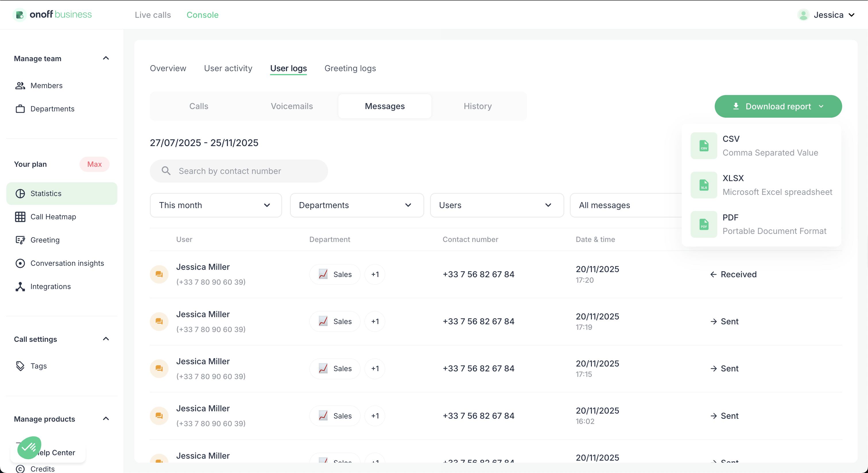Choose the XLSX file format icon
This screenshot has height=473, width=868.
click(x=704, y=185)
